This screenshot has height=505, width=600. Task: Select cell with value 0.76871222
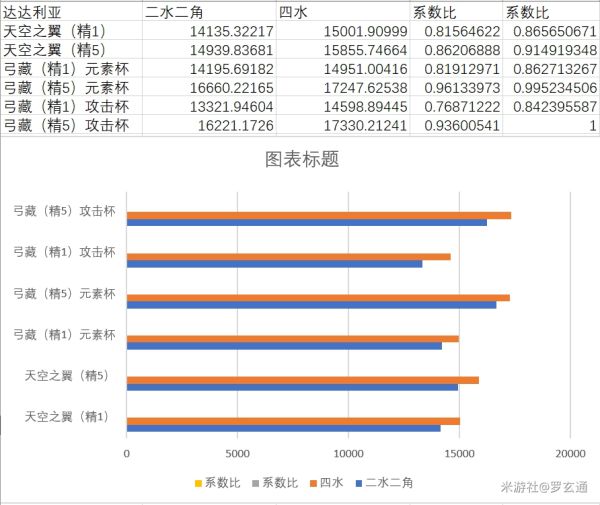(x=456, y=106)
